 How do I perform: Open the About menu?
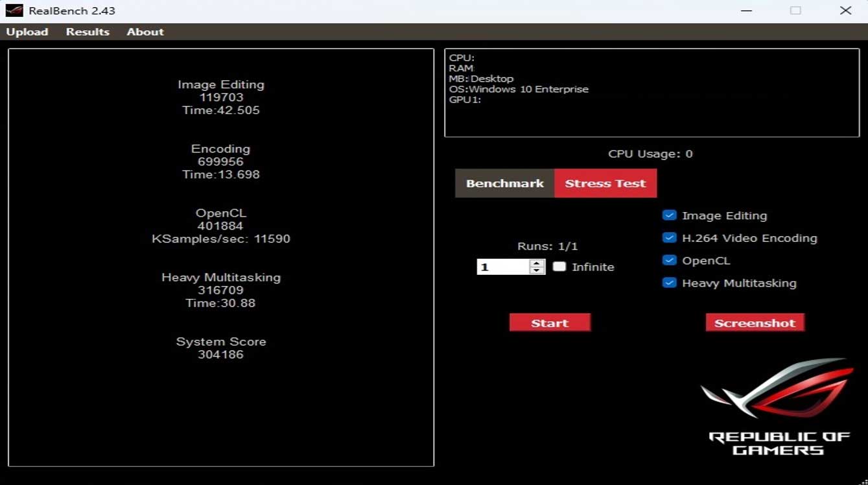[x=145, y=32]
